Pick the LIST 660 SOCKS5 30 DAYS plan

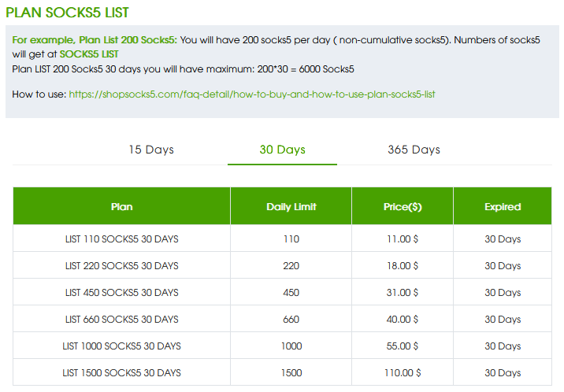pos(122,320)
